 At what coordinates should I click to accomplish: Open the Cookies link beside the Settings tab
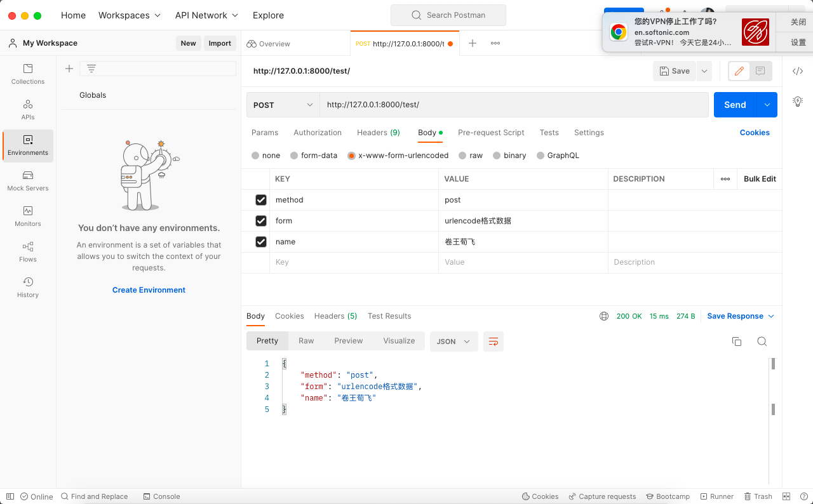[755, 133]
